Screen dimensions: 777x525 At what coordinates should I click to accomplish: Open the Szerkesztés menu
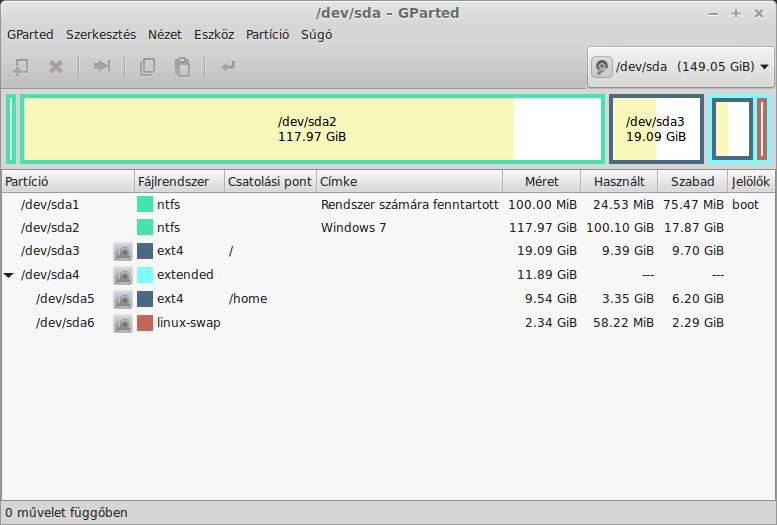101,35
